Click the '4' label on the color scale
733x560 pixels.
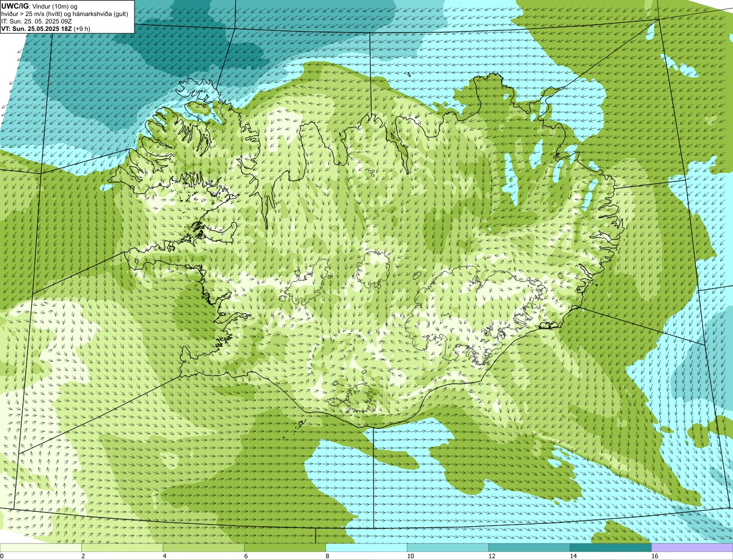[164, 556]
